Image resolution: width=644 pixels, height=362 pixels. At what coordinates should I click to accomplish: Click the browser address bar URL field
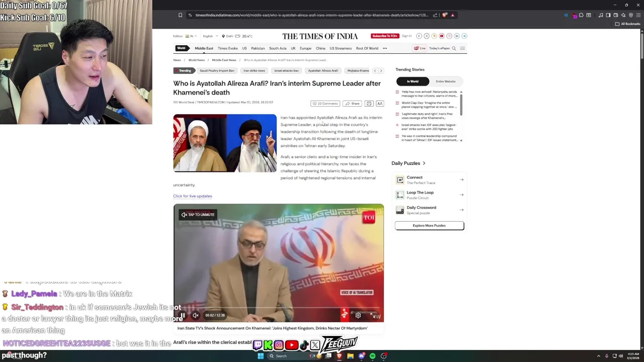312,15
